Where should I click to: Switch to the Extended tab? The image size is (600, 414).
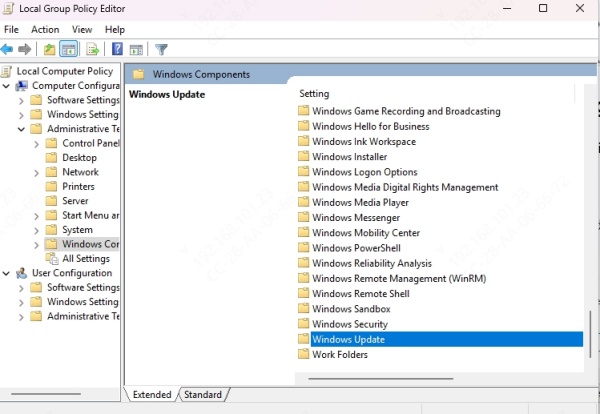click(152, 394)
